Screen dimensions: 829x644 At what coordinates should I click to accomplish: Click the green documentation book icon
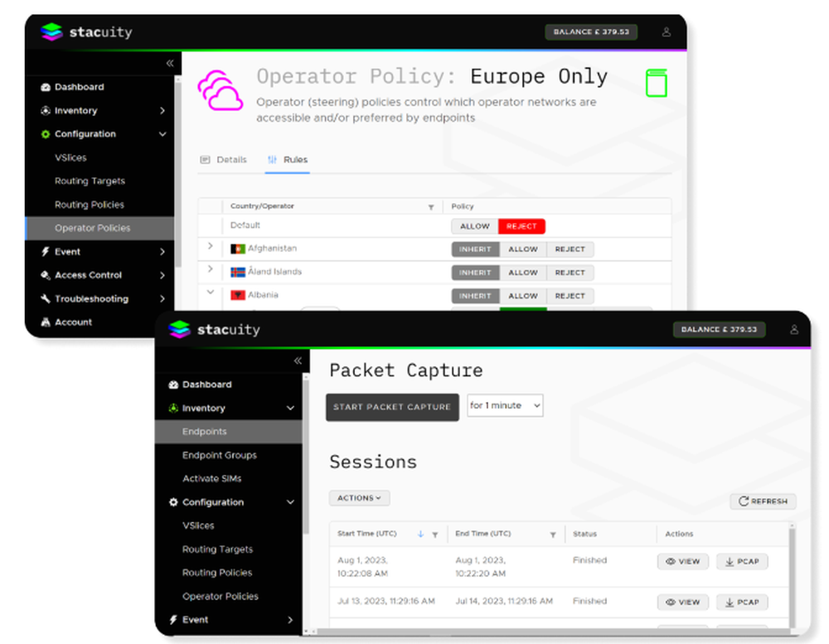656,83
